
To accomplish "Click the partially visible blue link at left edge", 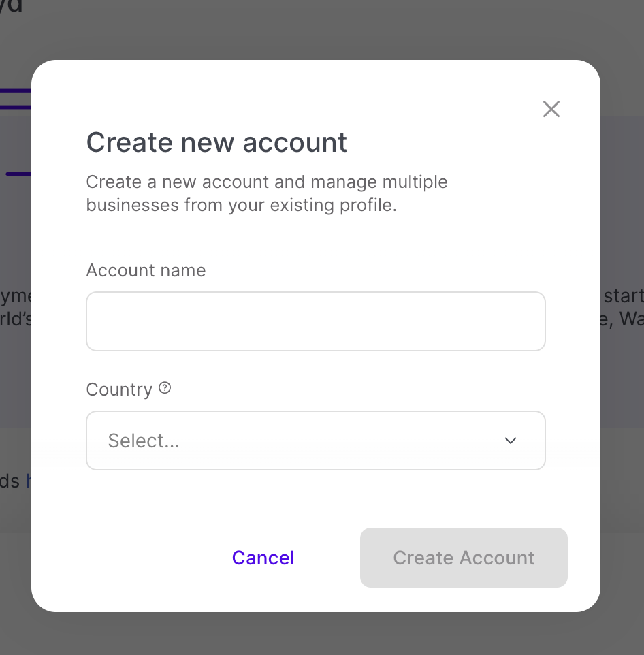I will [x=29, y=481].
